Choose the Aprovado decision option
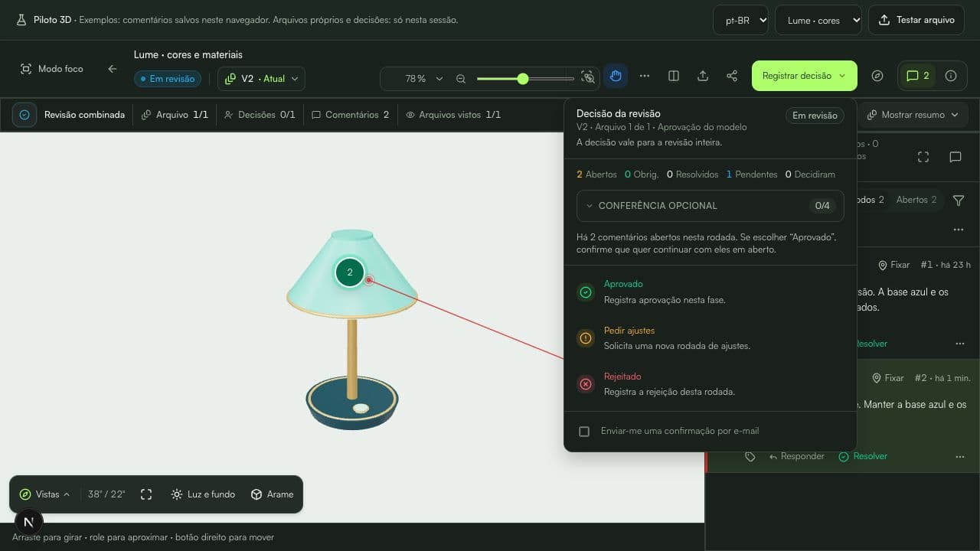 coord(710,292)
